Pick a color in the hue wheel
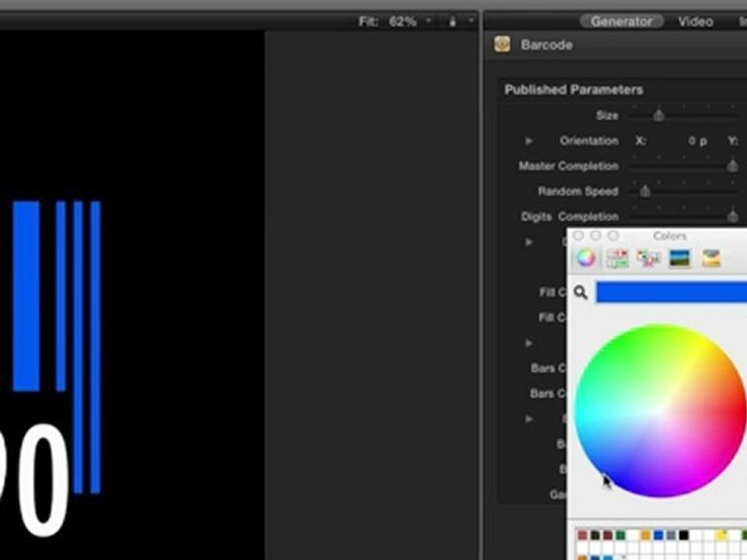This screenshot has width=747, height=560. (x=661, y=411)
